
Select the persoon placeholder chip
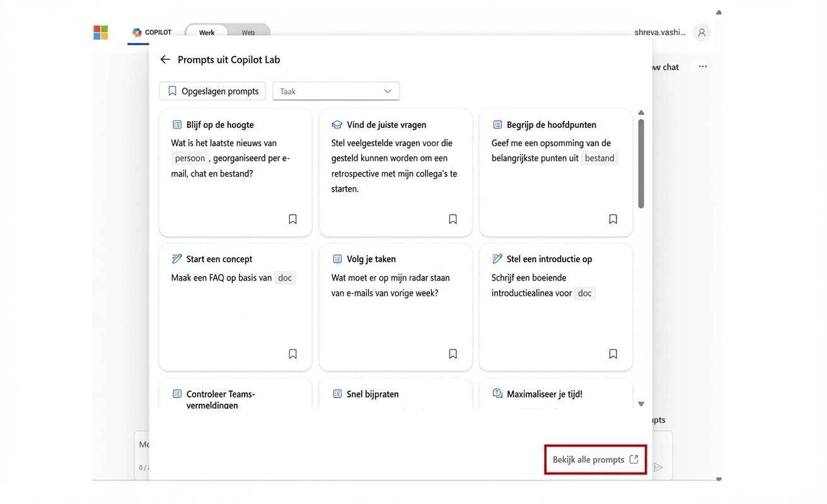tap(190, 157)
